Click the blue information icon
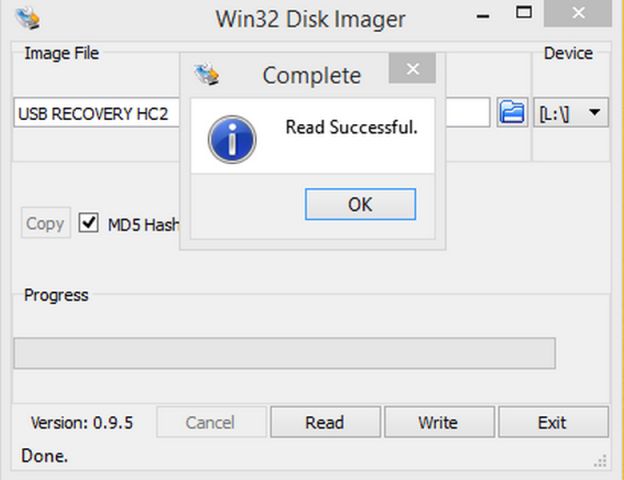The width and height of the screenshot is (624, 480). pos(232,139)
